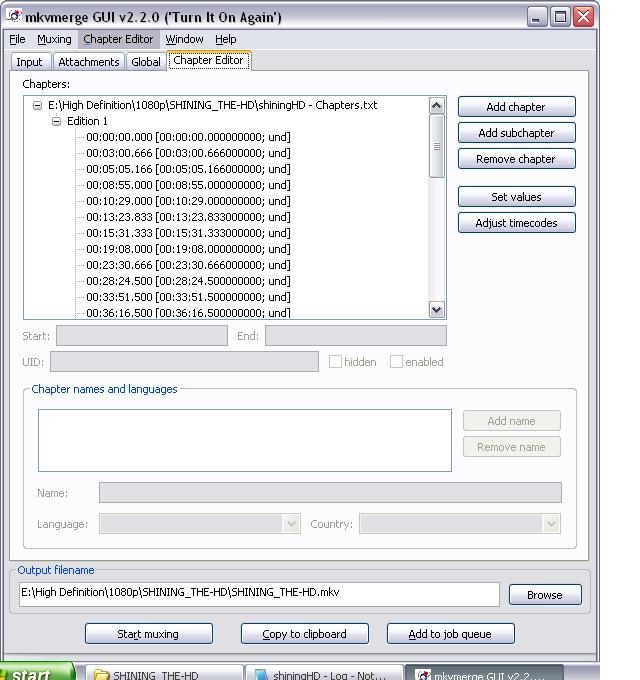Select the Edition 1 tree item
The image size is (640, 680).
coord(87,121)
